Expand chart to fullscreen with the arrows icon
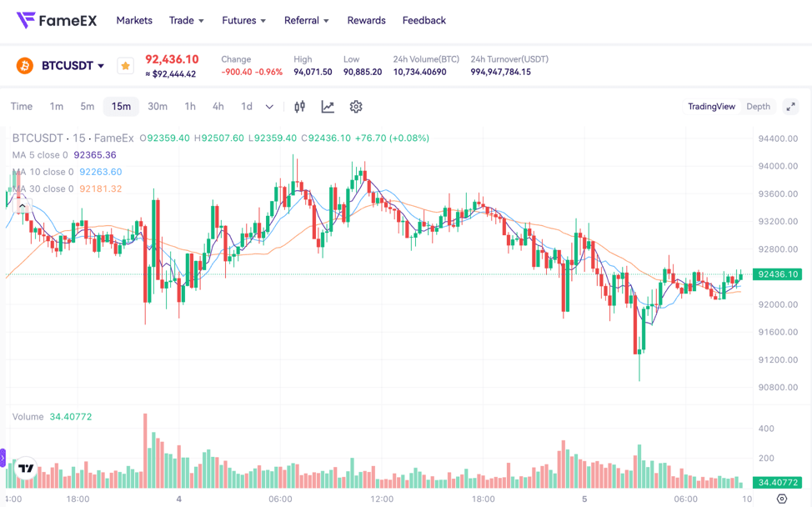 [790, 107]
